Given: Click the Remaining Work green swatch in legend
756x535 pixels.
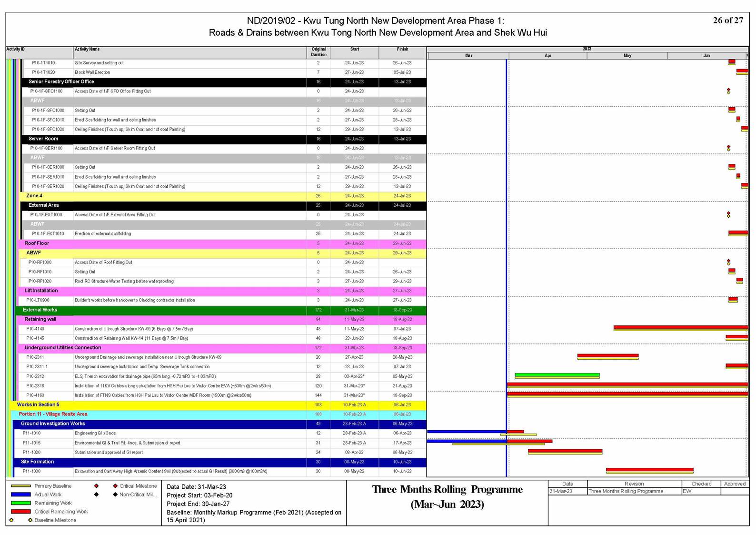Looking at the screenshot, I should click(20, 503).
